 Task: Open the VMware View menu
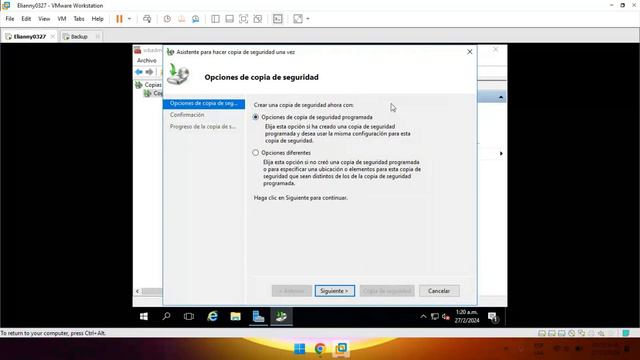click(x=44, y=19)
